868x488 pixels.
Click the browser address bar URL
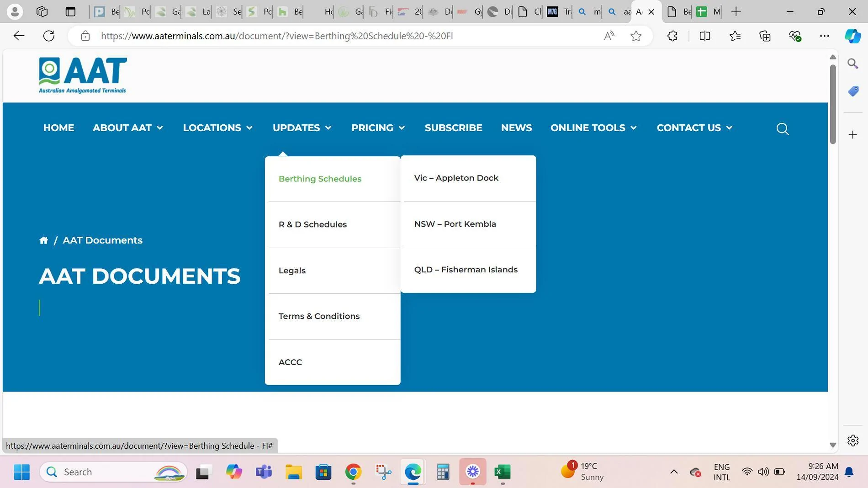pyautogui.click(x=277, y=36)
